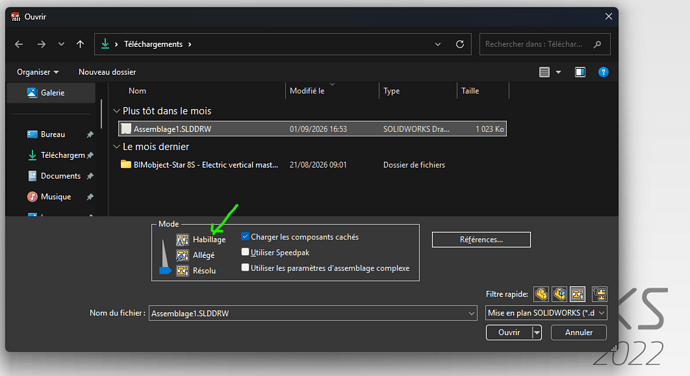Image resolution: width=690 pixels, height=376 pixels.
Task: Expand the Nom du fichier combo box
Action: click(471, 313)
